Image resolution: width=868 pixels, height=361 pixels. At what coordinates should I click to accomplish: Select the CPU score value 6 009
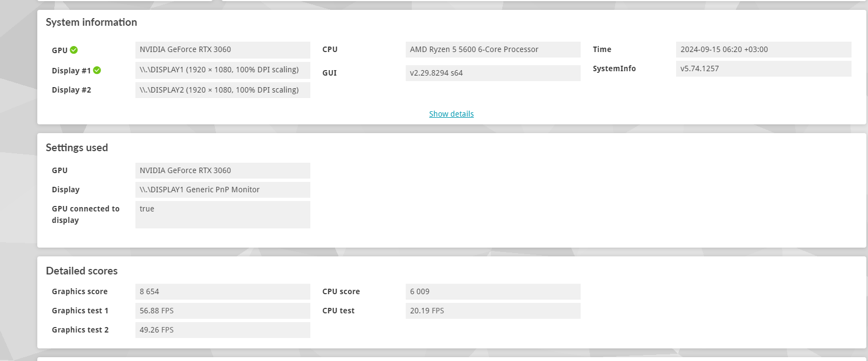coord(492,291)
